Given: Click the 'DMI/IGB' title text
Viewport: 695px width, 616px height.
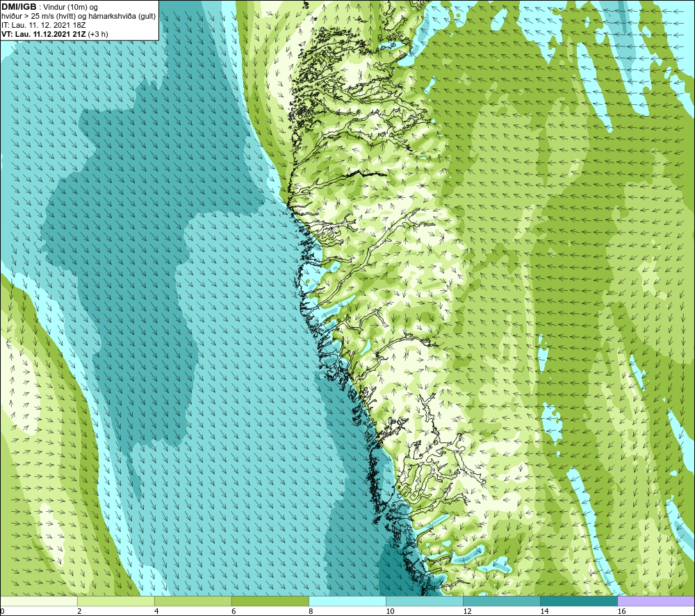Looking at the screenshot, I should point(19,7).
